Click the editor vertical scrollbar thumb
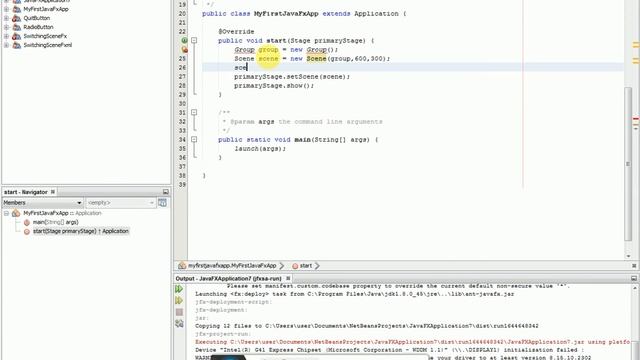This screenshot has height=360, width=640. (628, 163)
